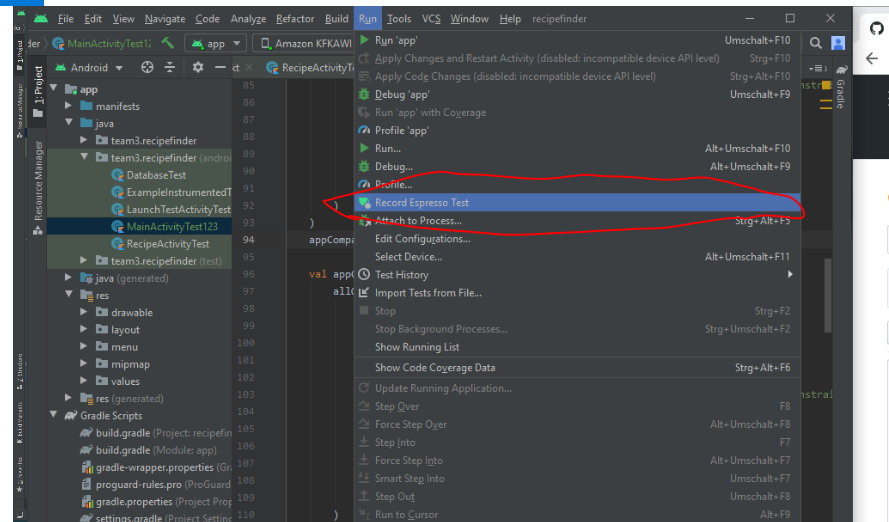Select Debug... menu entry with ellipsis
Screen dimensions: 889x522
pos(577,167)
